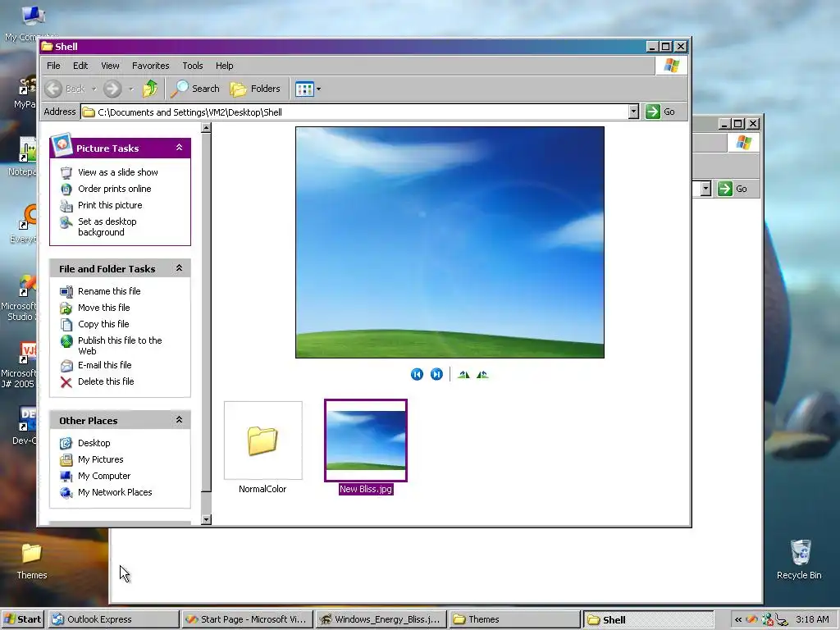Viewport: 840px width, 630px height.
Task: Open the Favorites menu
Action: [x=151, y=66]
